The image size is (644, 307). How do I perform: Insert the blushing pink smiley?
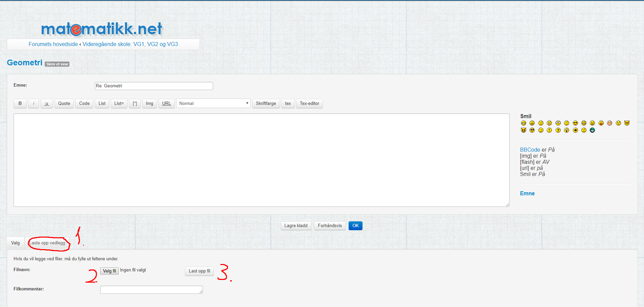click(x=609, y=123)
